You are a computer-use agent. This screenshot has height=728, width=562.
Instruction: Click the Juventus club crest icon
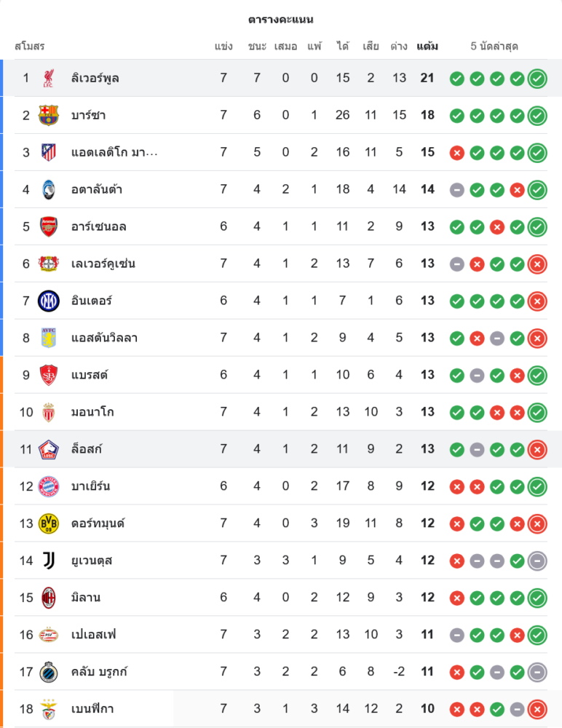point(49,561)
